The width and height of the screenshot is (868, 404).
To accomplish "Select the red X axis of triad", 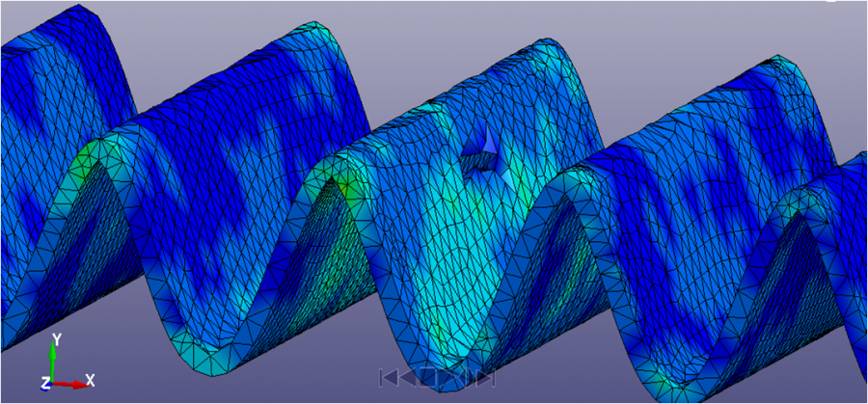I will coord(70,384).
